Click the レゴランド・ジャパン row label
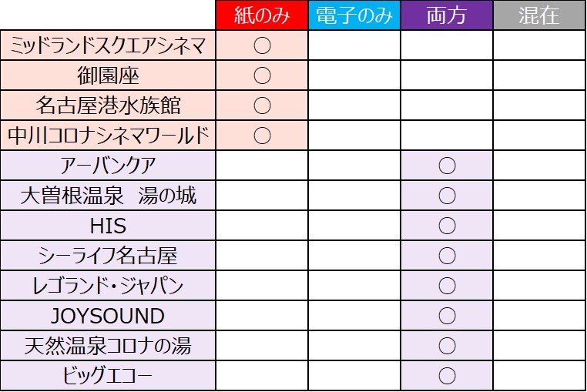This screenshot has height=392, width=587. point(109,286)
